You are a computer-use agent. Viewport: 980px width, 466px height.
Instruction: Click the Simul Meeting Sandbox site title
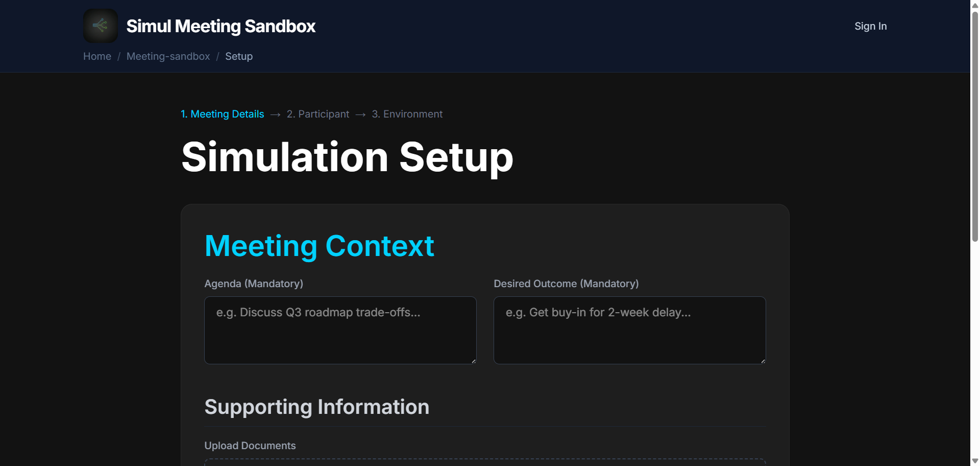(x=220, y=26)
